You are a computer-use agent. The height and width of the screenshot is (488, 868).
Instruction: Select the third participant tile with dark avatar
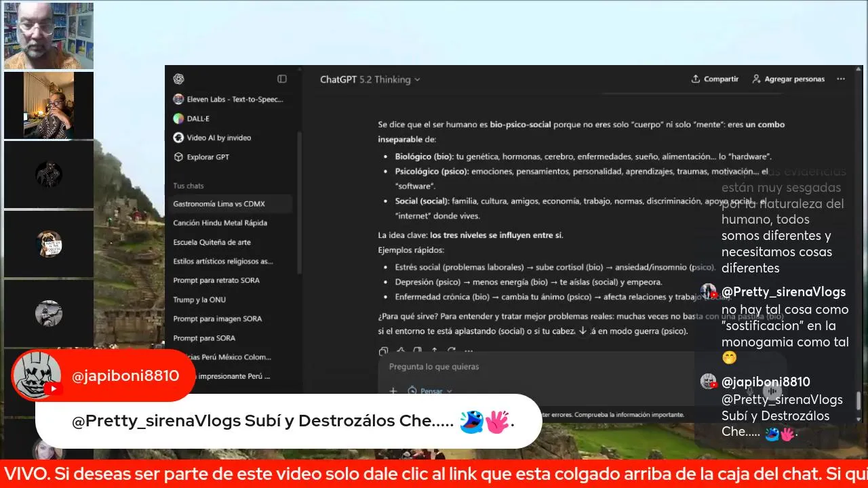[49, 174]
